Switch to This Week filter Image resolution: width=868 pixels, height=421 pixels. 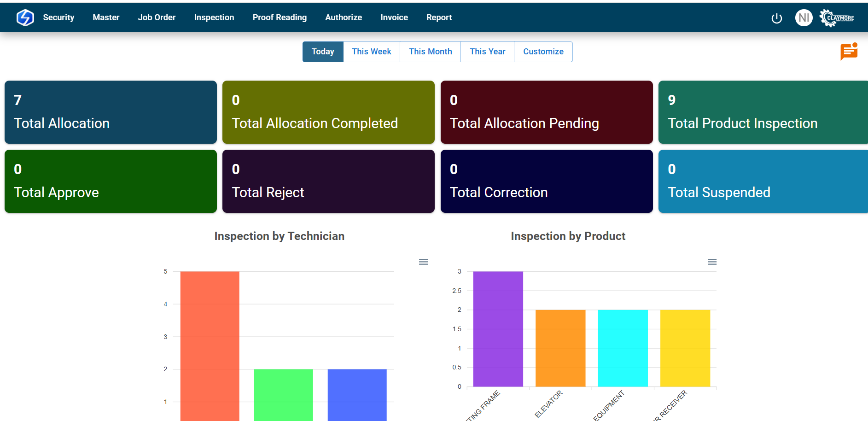pos(372,52)
